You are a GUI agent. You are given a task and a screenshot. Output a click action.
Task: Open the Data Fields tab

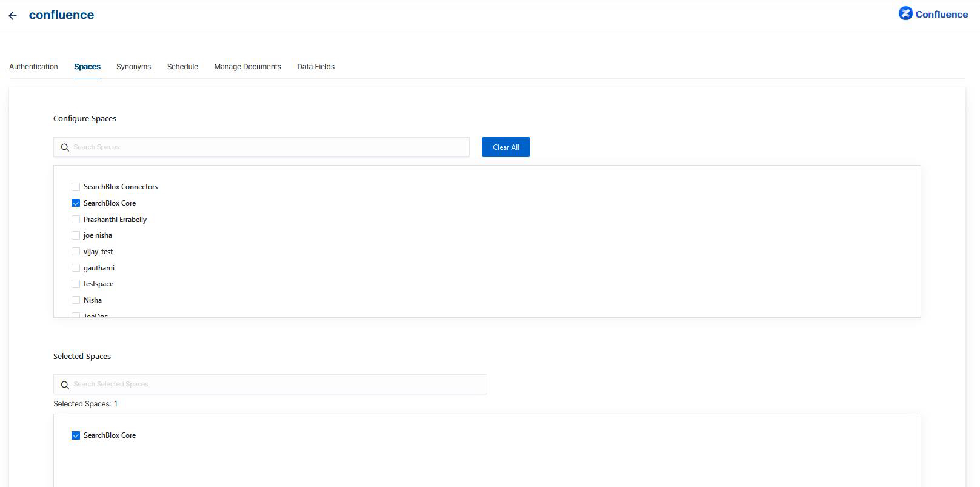pyautogui.click(x=316, y=67)
